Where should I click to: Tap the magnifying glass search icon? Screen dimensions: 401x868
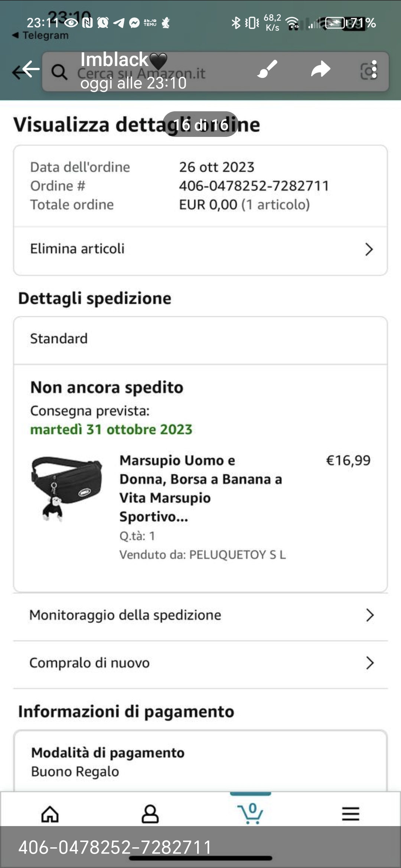pyautogui.click(x=59, y=72)
